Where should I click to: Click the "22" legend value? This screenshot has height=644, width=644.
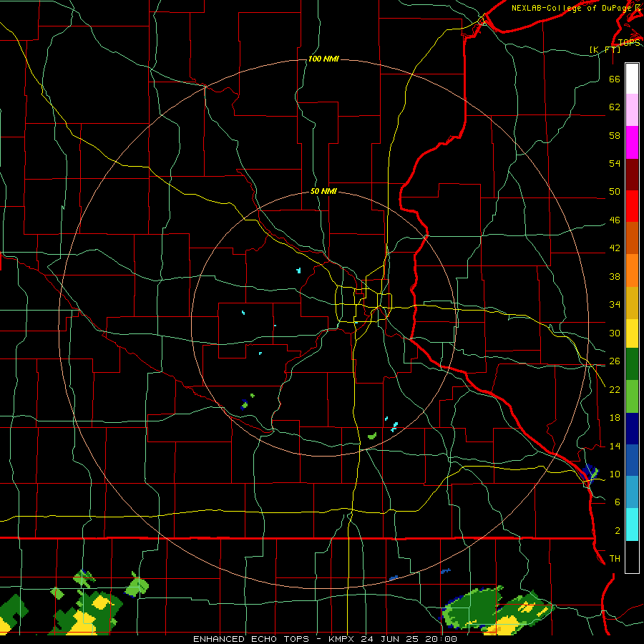click(x=615, y=389)
